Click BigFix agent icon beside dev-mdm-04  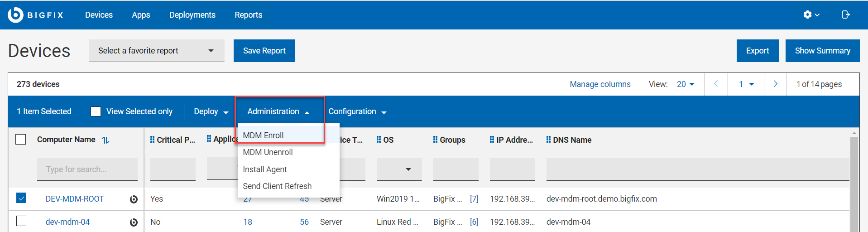click(134, 222)
